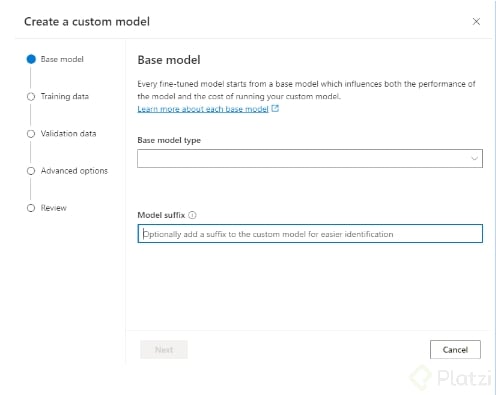
Task: Click the Review step circle
Action: 31,208
